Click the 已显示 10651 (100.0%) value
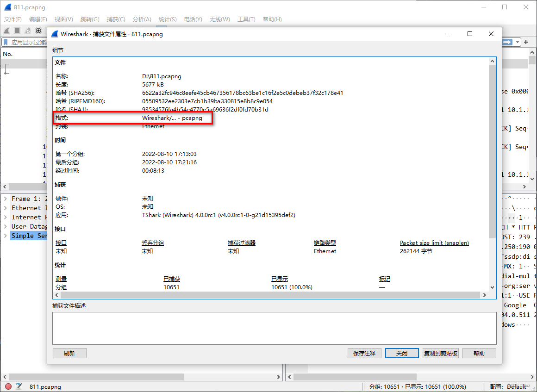 click(292, 287)
